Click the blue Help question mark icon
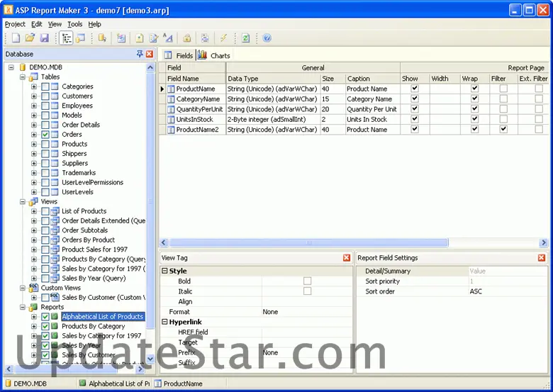Viewport: 553px width, 392px height. click(267, 38)
